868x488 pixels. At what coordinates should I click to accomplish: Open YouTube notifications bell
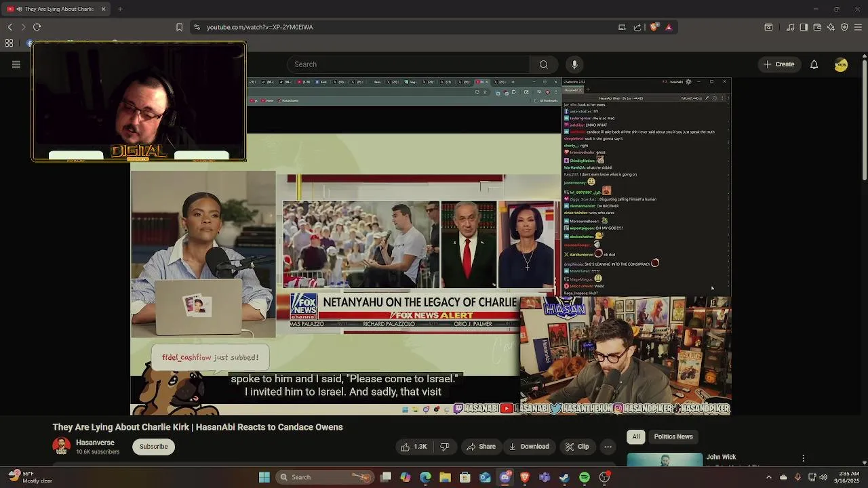point(814,64)
